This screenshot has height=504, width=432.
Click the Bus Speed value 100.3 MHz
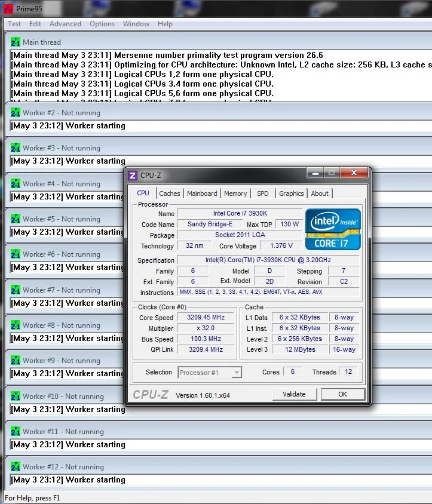click(x=206, y=339)
